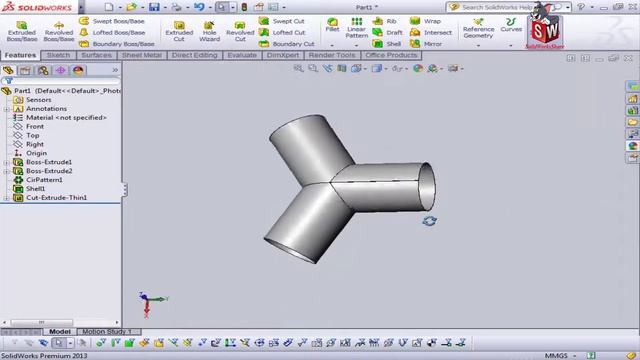Viewport: 640px width, 360px height.
Task: Click the feature tree filter field
Action: tap(61, 81)
